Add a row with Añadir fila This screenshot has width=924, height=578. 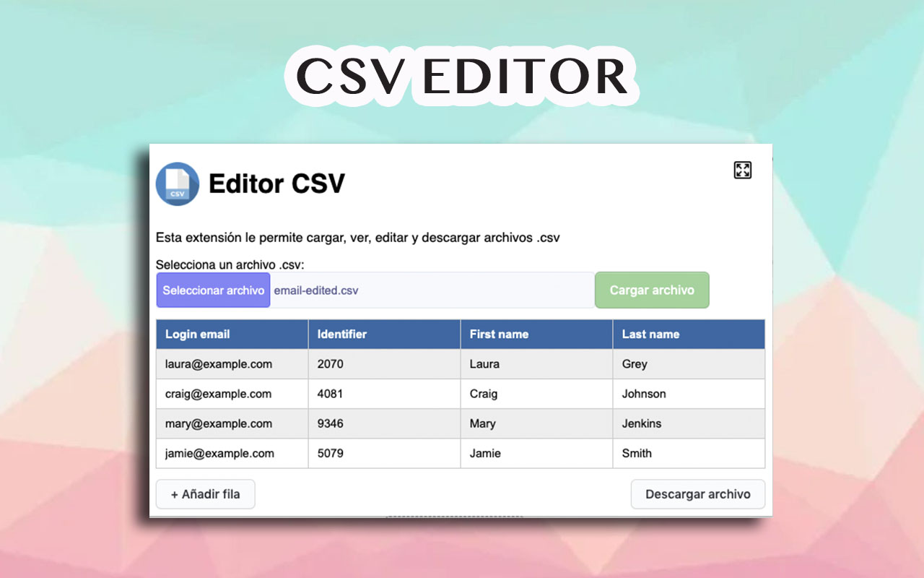pos(206,494)
